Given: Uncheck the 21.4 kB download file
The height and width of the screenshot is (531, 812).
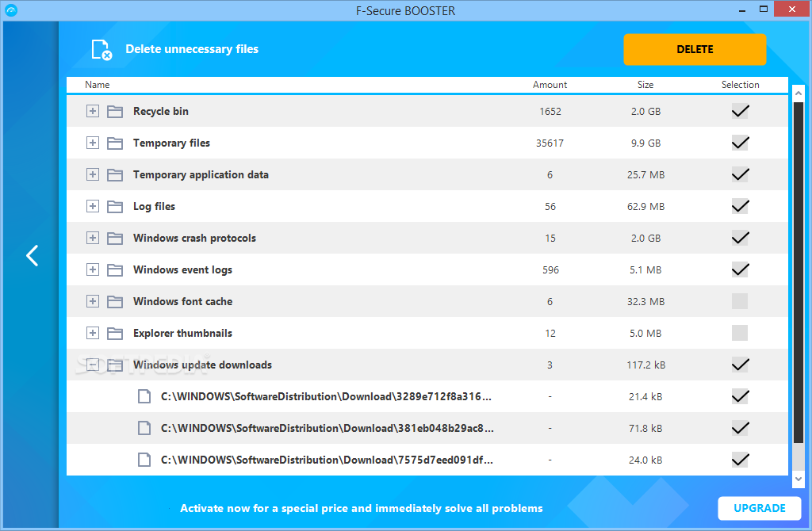Looking at the screenshot, I should tap(740, 396).
